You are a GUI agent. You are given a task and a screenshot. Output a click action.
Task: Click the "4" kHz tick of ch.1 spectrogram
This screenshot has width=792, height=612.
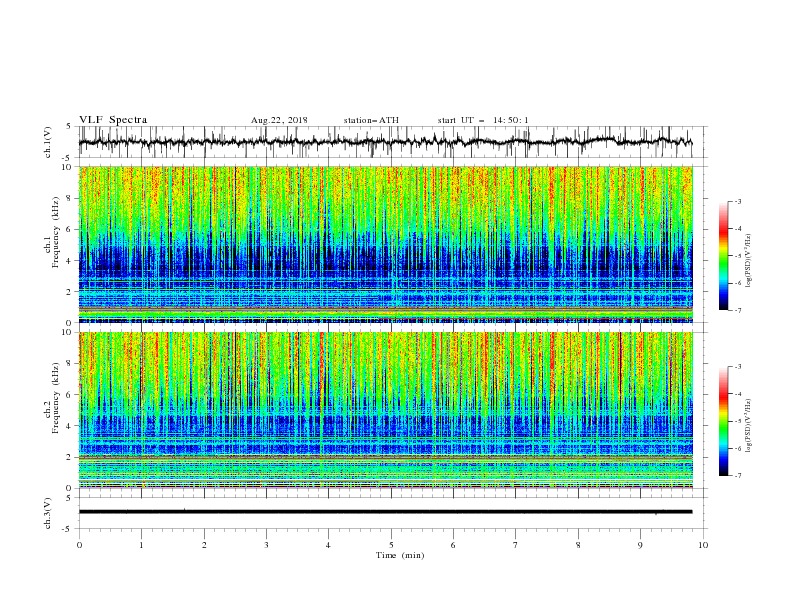(x=71, y=261)
